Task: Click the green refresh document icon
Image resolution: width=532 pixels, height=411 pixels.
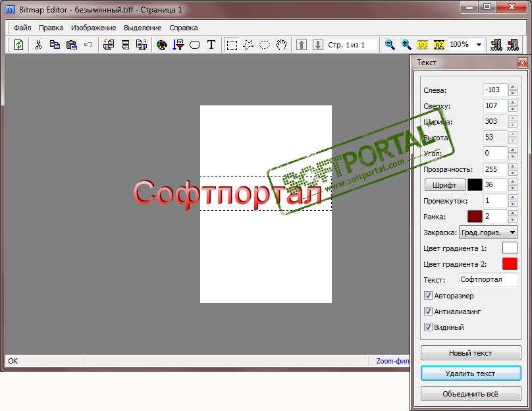Action: tap(18, 45)
